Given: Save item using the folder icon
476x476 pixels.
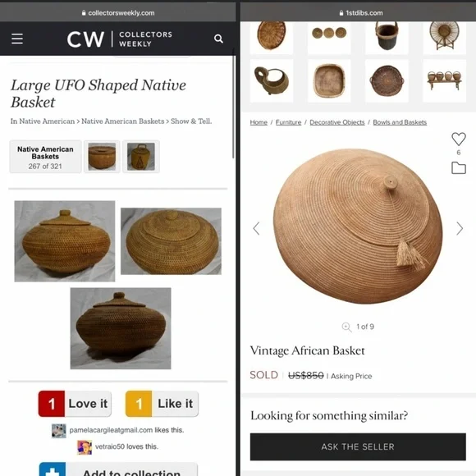Looking at the screenshot, I should click(459, 168).
